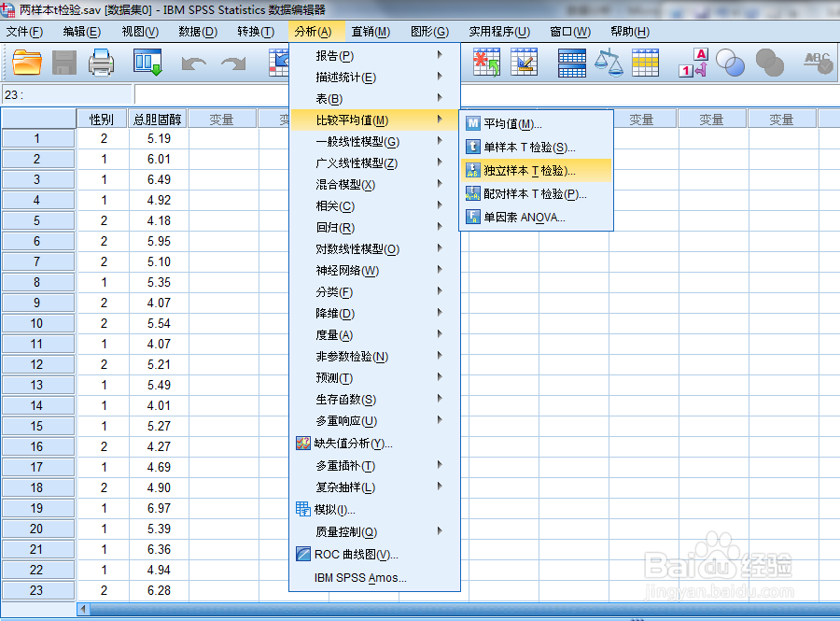Select 独立样本 T 检验 menu item
Viewport: 840px width, 621px height.
point(537,170)
